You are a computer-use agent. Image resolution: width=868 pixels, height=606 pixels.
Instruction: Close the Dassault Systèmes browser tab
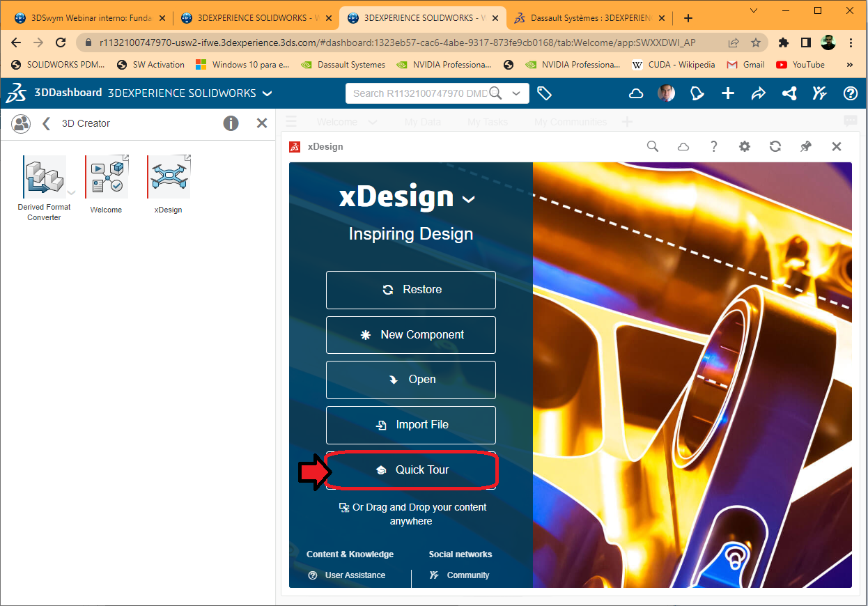tap(662, 19)
